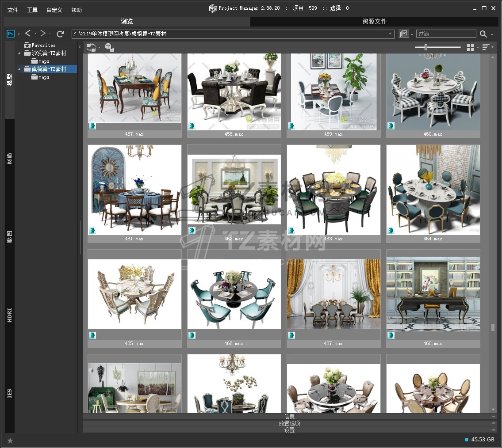Refresh the current folder view

click(x=60, y=34)
